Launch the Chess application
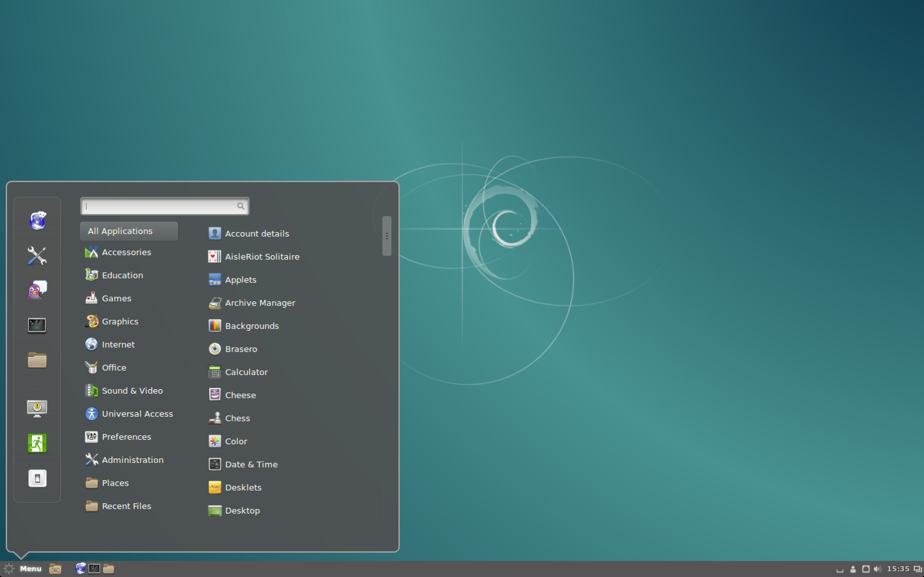Image resolution: width=924 pixels, height=577 pixels. (x=237, y=418)
